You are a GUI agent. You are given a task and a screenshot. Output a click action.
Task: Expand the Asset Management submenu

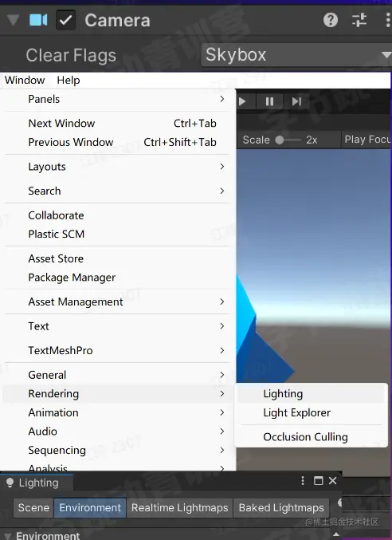tap(118, 302)
